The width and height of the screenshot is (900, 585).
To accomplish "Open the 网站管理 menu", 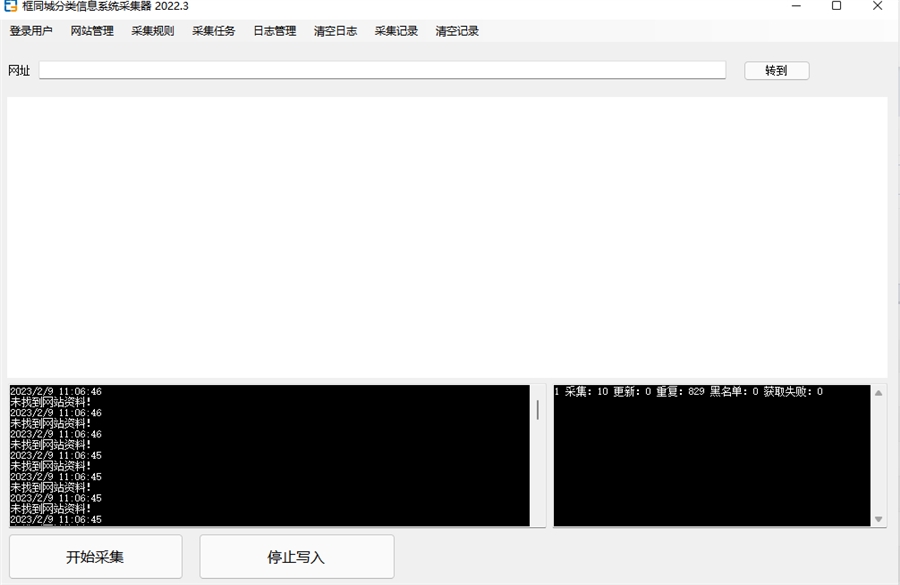I will coord(92,31).
